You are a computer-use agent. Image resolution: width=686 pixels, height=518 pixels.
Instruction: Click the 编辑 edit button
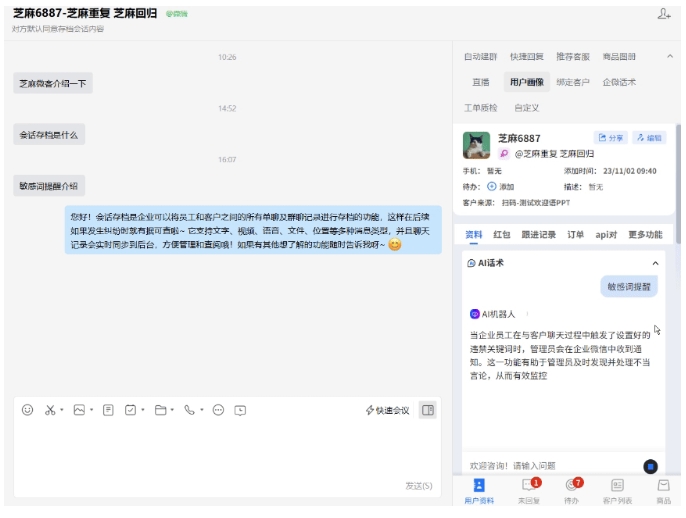[648, 138]
